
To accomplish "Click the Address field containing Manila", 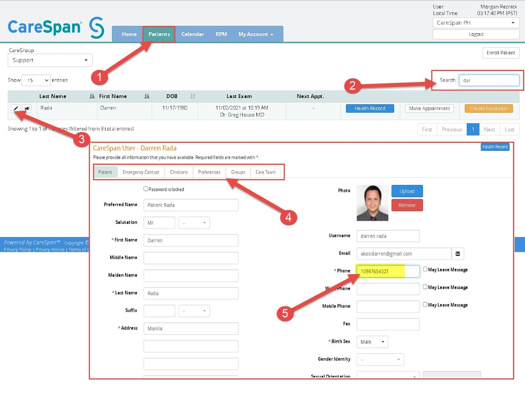I will point(191,329).
